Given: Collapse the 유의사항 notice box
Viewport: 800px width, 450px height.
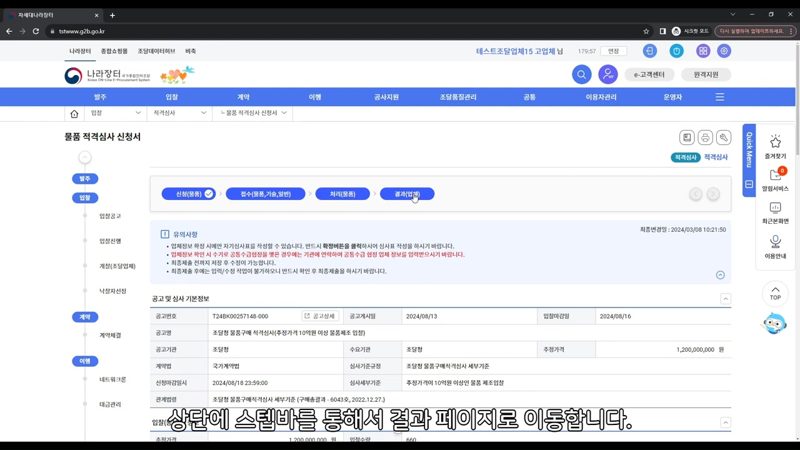Looking at the screenshot, I should point(720,275).
